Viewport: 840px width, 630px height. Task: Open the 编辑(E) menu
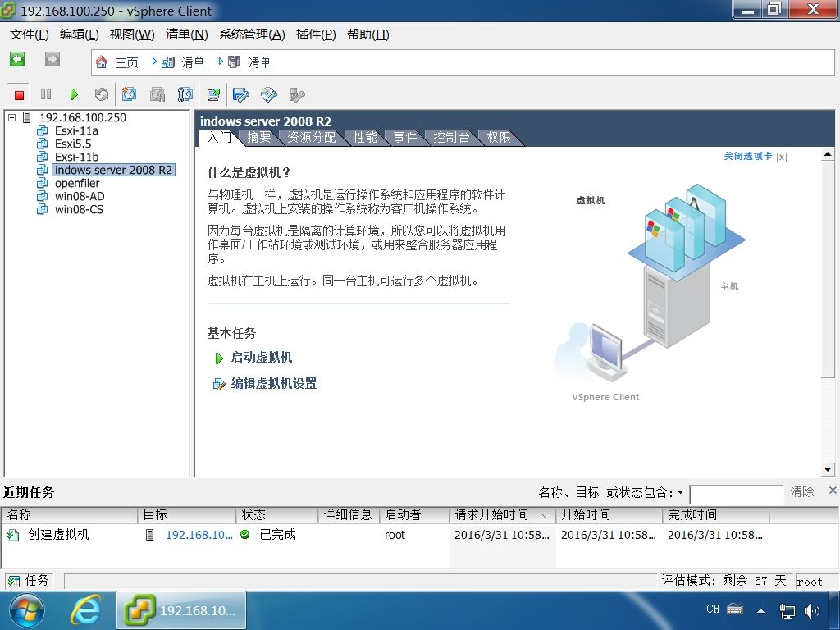pos(80,34)
